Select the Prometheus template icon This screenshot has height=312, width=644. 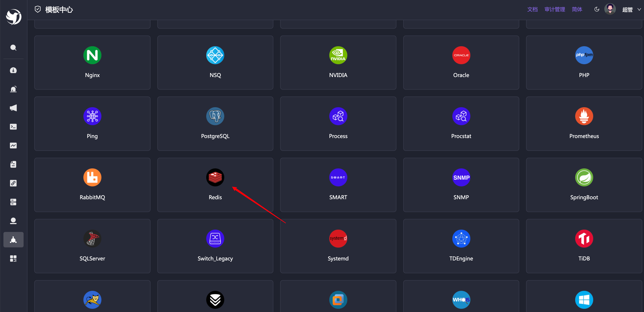584,116
